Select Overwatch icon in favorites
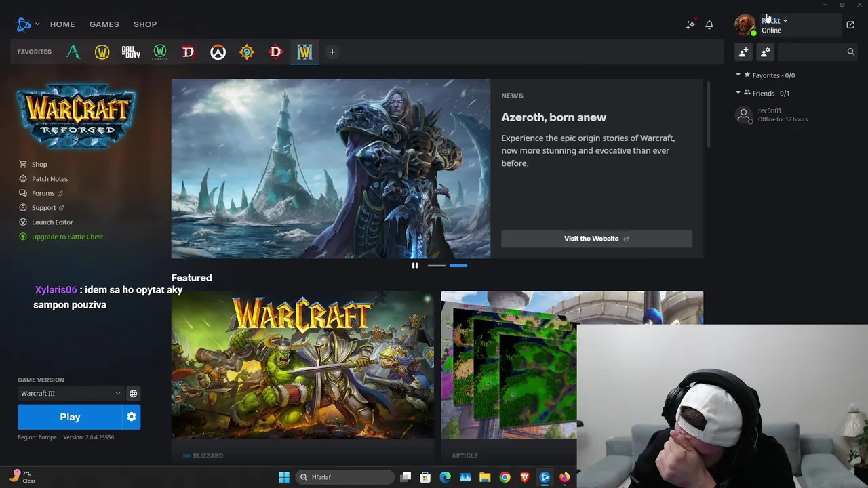 [x=218, y=52]
